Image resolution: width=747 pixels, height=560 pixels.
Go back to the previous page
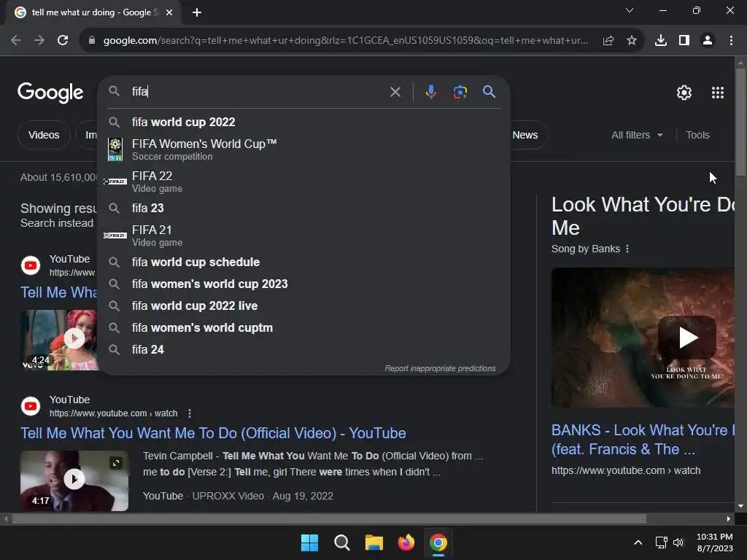click(x=16, y=41)
